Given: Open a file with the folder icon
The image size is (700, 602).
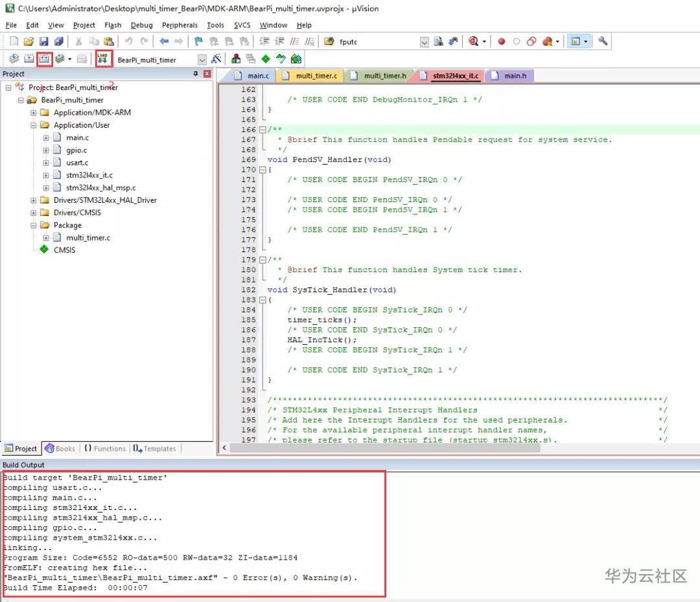Looking at the screenshot, I should [x=29, y=41].
